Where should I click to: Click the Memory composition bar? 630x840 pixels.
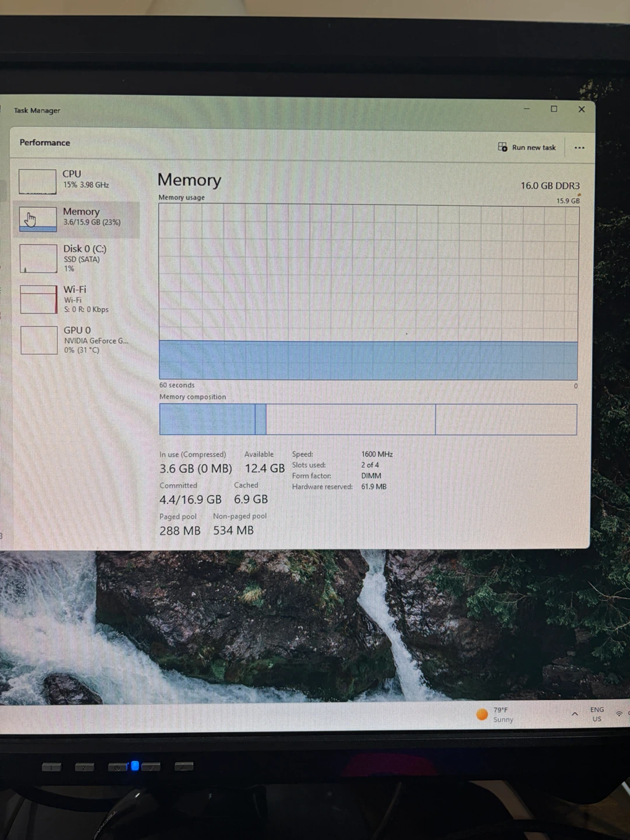[x=368, y=419]
